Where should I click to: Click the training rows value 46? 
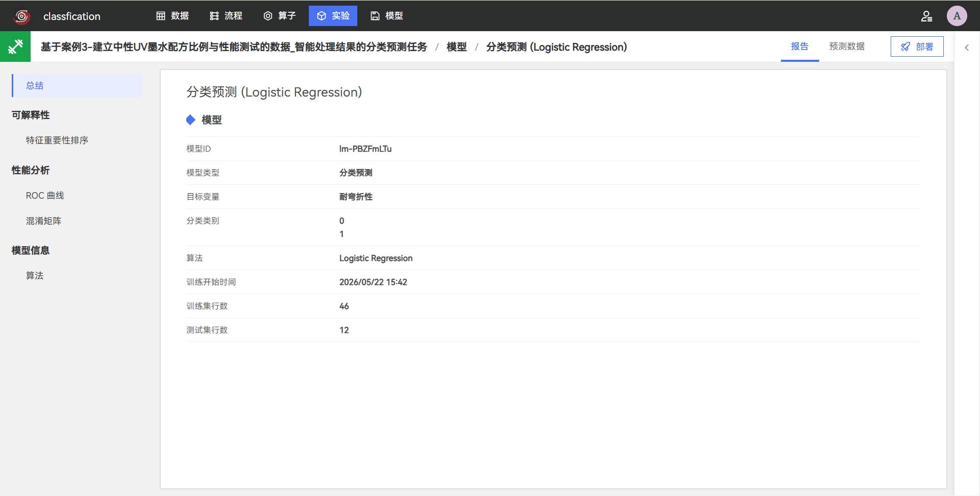tap(344, 306)
